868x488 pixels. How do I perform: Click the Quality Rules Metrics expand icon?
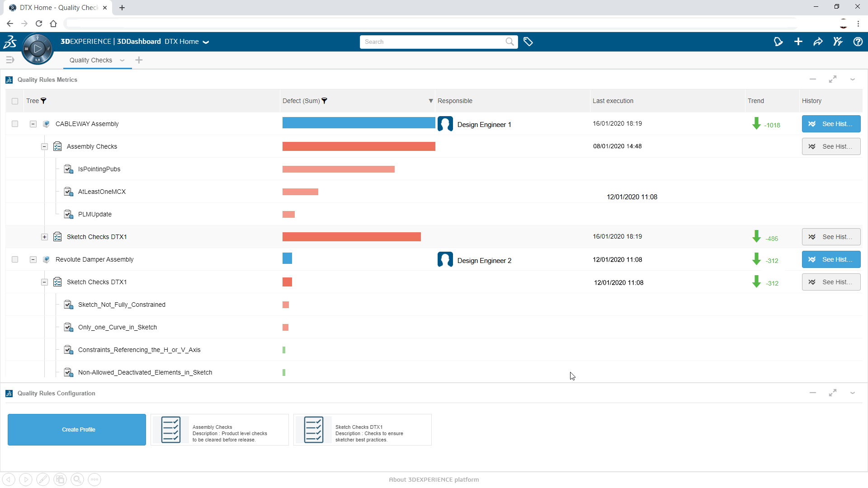tap(833, 79)
